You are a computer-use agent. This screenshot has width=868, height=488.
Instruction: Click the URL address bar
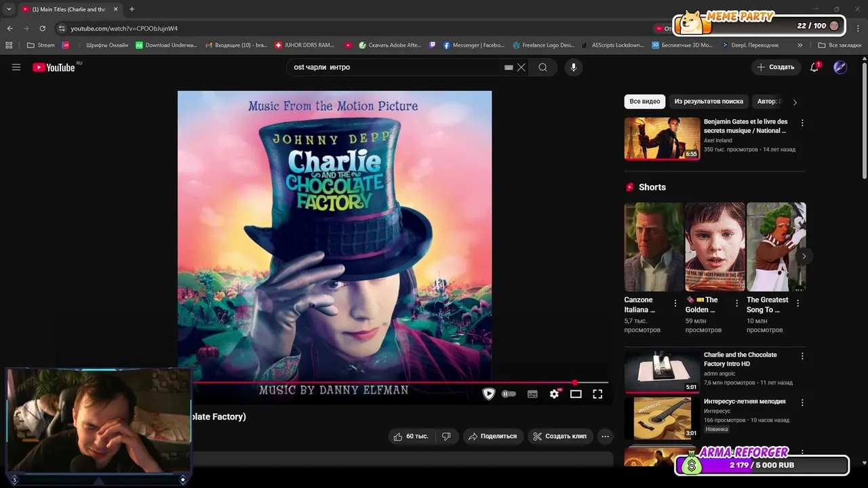click(353, 28)
